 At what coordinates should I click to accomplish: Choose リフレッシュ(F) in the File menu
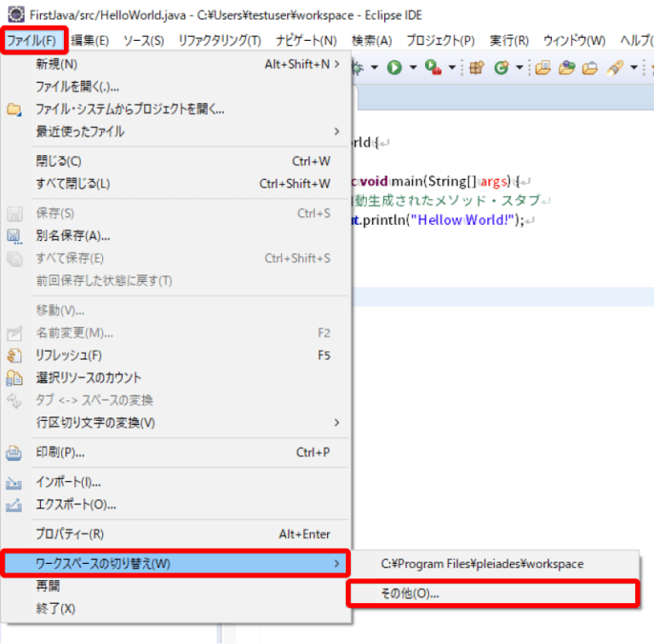pos(68,355)
